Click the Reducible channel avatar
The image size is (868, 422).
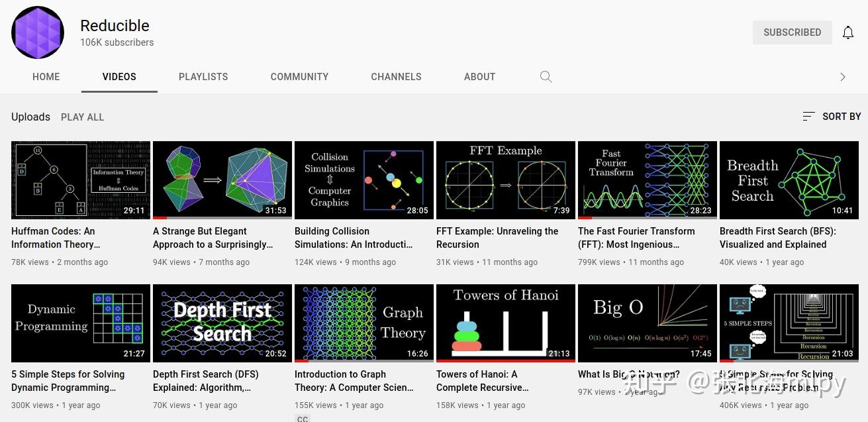(x=37, y=32)
